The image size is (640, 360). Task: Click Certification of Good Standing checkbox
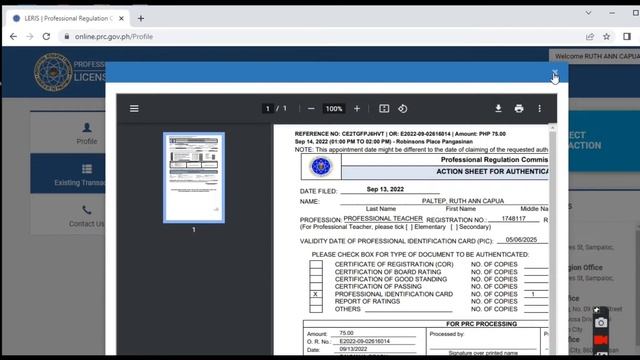316,279
